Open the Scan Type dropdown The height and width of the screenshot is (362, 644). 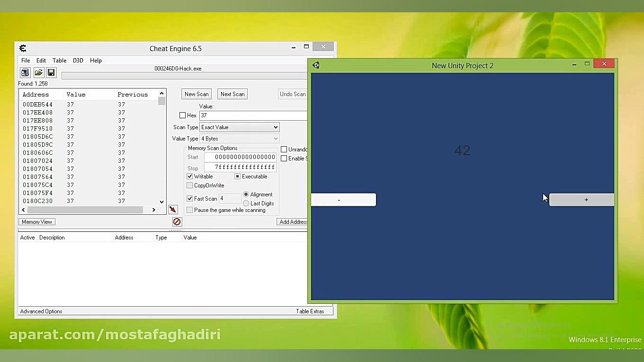[x=240, y=127]
